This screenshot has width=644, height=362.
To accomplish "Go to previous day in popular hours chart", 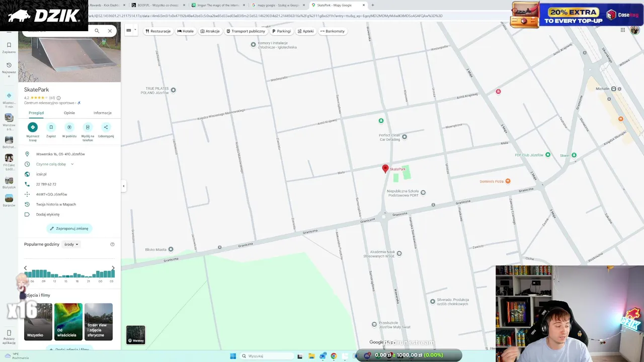I will (26, 268).
